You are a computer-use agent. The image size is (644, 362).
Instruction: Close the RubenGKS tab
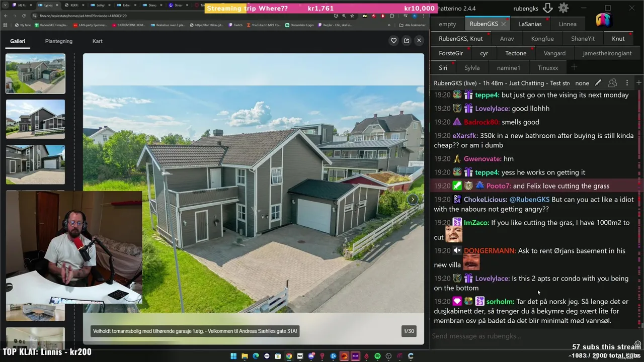click(x=503, y=24)
